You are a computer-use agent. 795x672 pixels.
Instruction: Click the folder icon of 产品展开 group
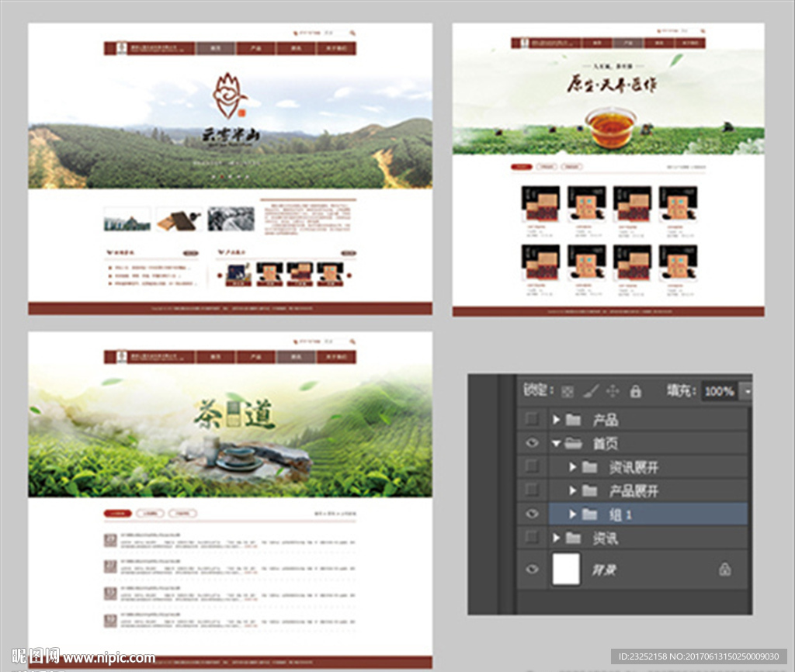(589, 490)
